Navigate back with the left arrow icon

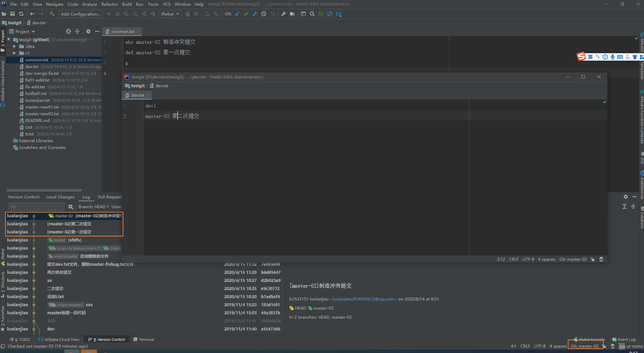tap(32, 14)
